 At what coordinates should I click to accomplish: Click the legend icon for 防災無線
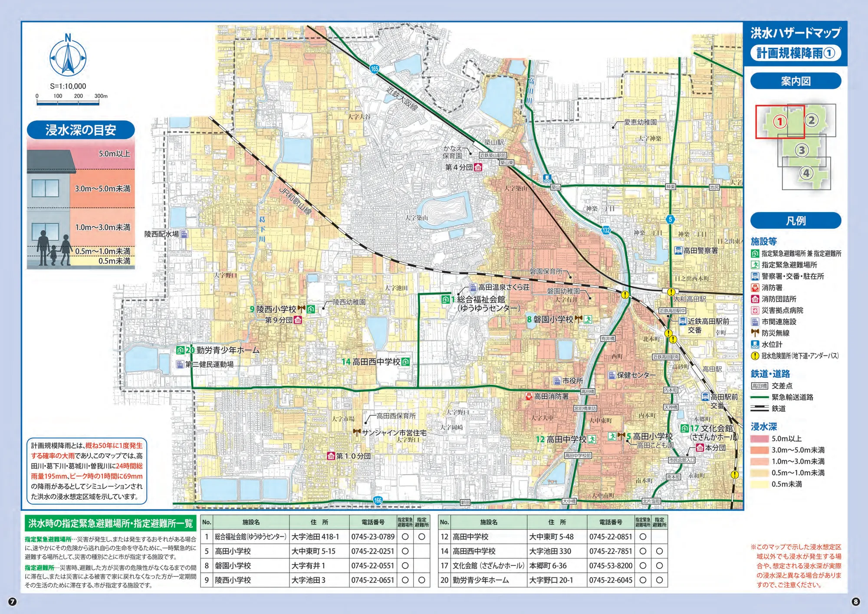pyautogui.click(x=755, y=333)
